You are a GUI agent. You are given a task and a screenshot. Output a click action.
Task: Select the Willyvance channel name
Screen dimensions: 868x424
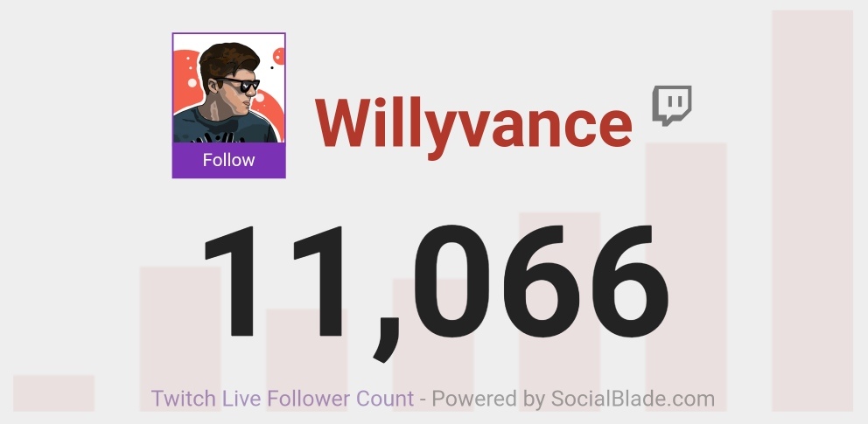pos(473,124)
